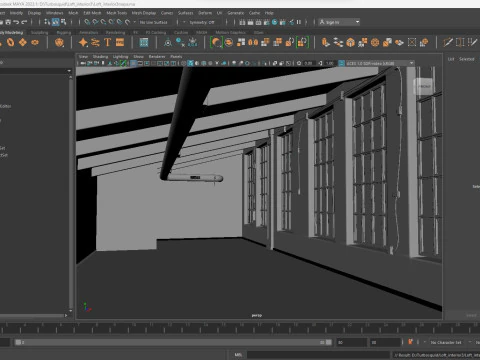Click the No Live Surface field

[x=154, y=22]
